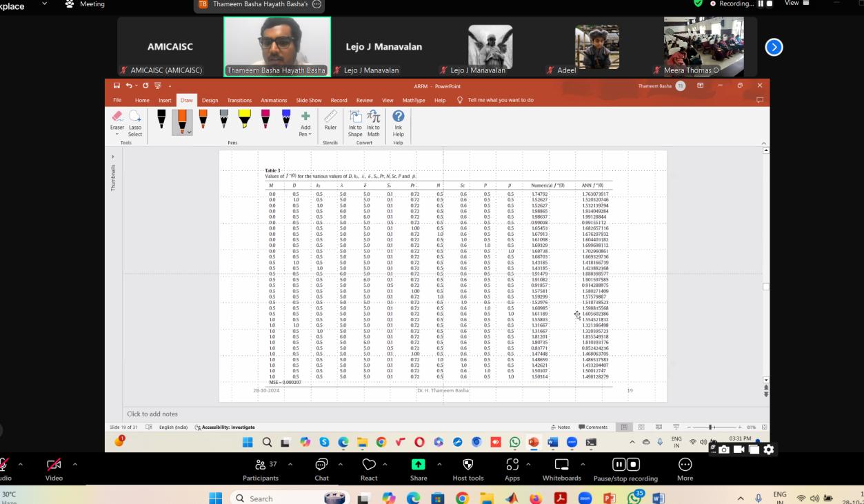Click the green Share button
864x504 pixels.
pos(419,469)
